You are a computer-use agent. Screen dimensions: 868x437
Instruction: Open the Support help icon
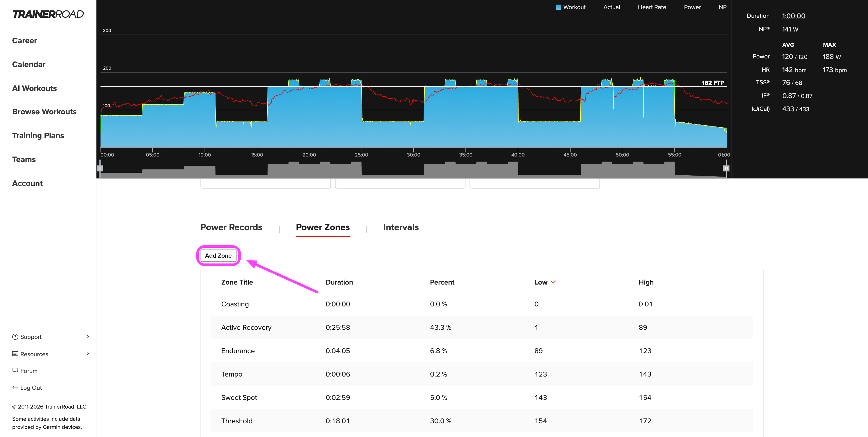click(15, 337)
